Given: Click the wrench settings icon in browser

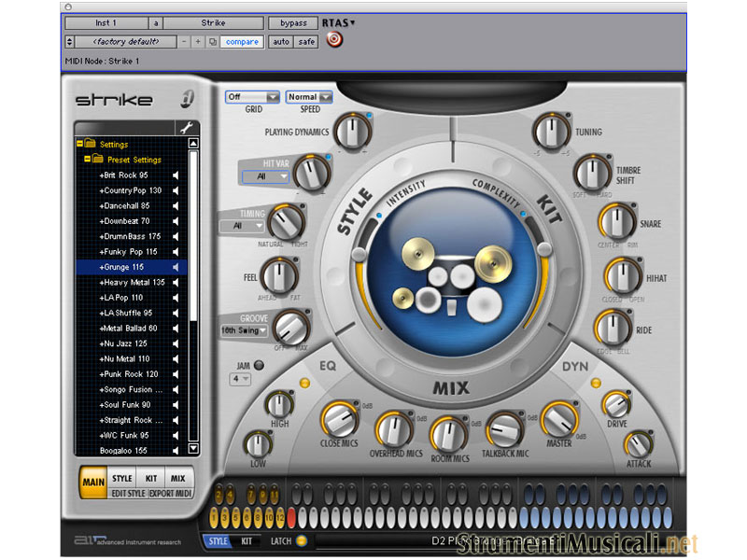Looking at the screenshot, I should tap(184, 128).
